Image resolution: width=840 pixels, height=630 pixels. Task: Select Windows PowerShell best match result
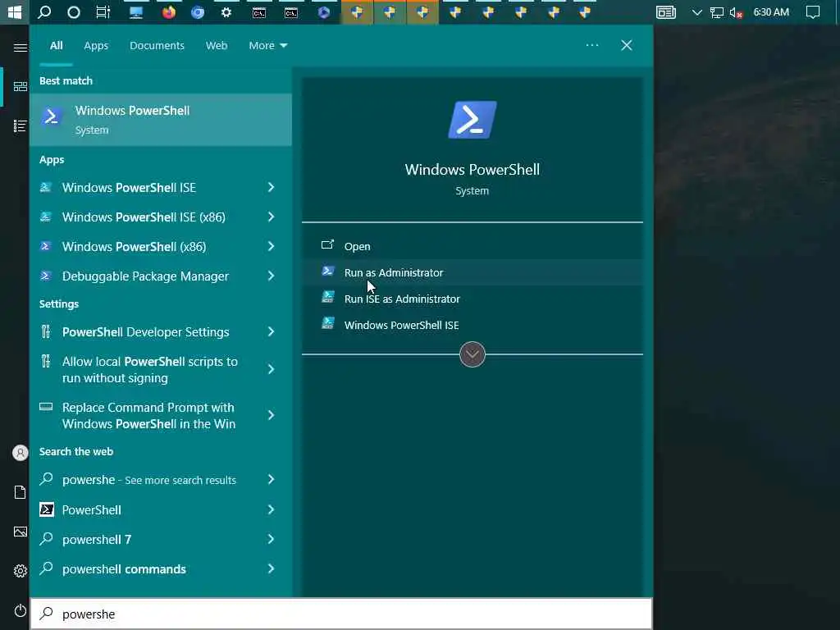[x=161, y=120]
